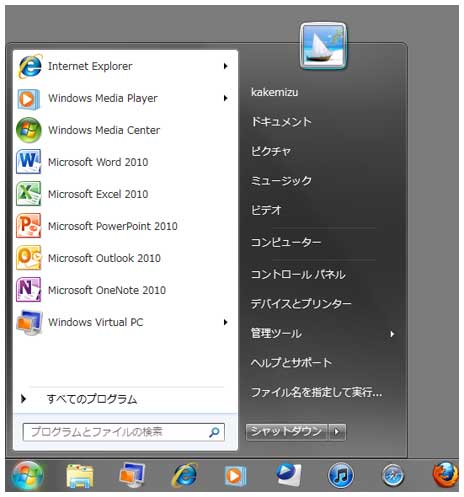This screenshot has width=464, height=497.
Task: Open Firefox from the taskbar
Action: tap(446, 475)
